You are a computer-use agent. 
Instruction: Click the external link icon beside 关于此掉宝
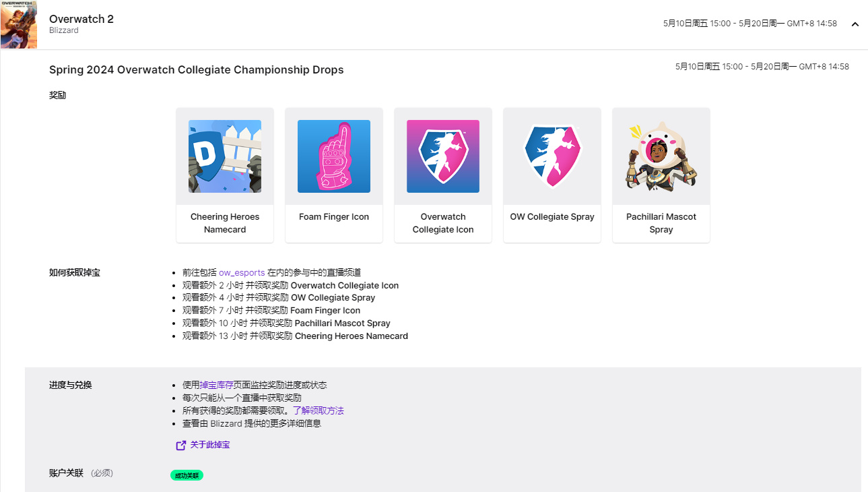click(x=180, y=445)
